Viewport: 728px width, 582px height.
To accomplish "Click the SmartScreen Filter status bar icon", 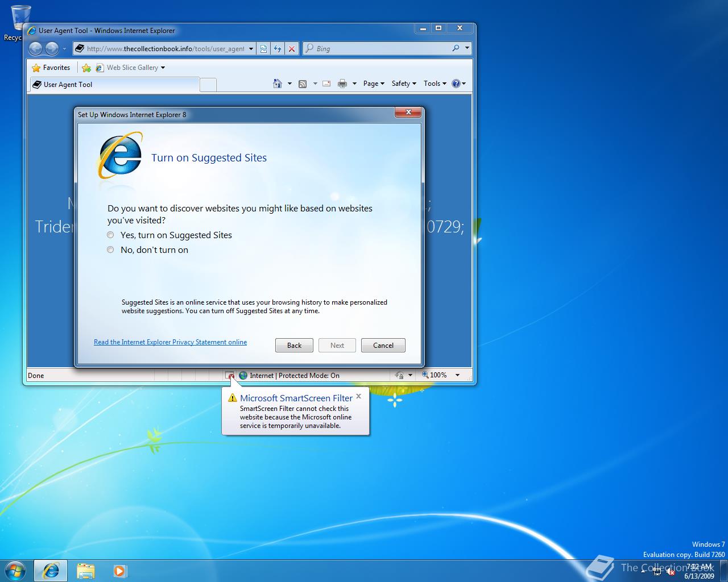I will pos(230,376).
